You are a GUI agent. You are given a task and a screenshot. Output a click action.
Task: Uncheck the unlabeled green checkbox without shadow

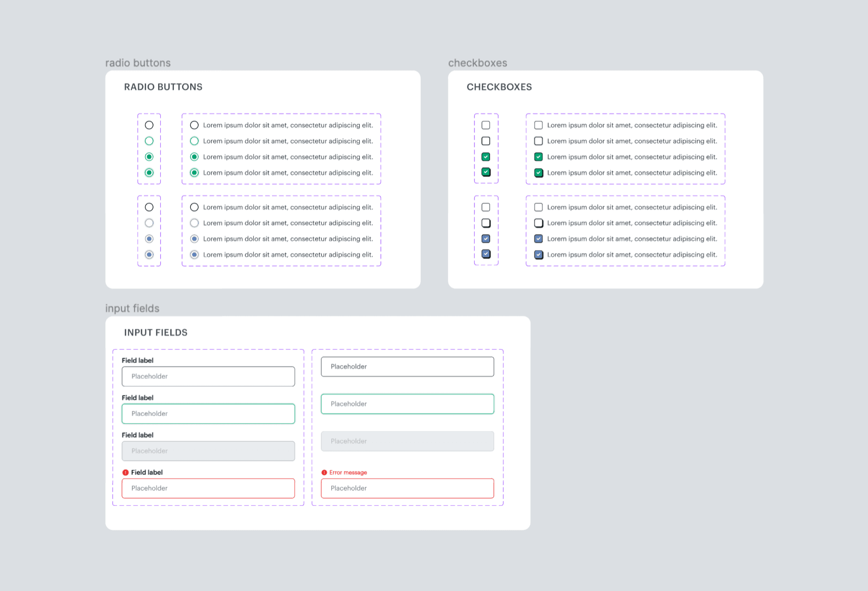point(486,157)
